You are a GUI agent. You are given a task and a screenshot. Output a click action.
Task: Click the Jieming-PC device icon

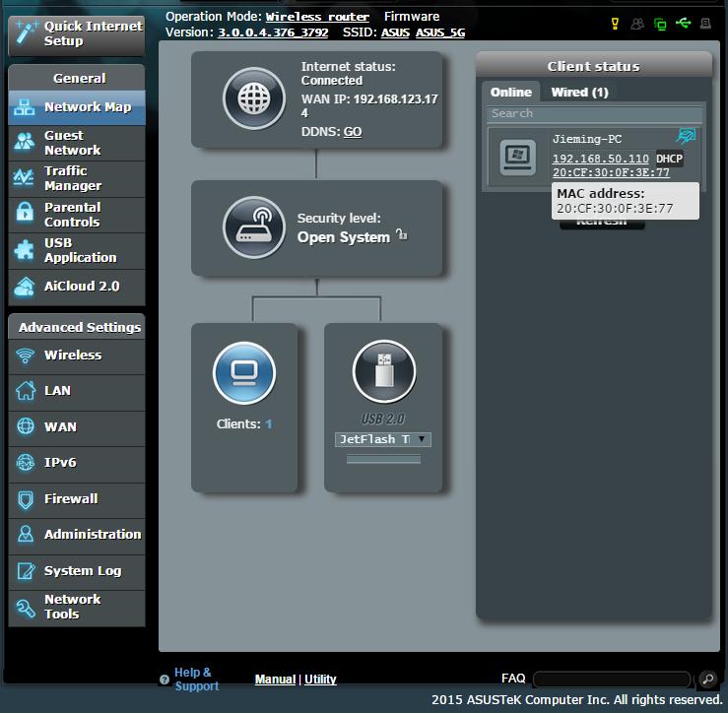click(x=518, y=158)
